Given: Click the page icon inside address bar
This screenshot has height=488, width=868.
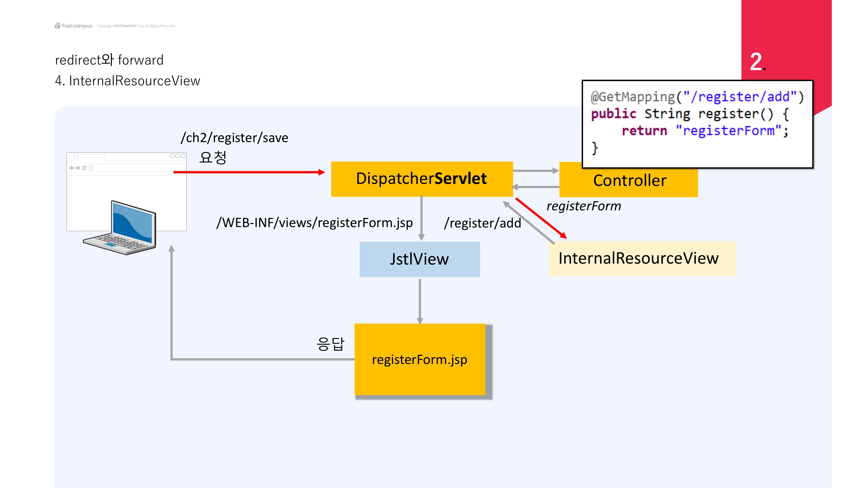Looking at the screenshot, I should pos(92,168).
